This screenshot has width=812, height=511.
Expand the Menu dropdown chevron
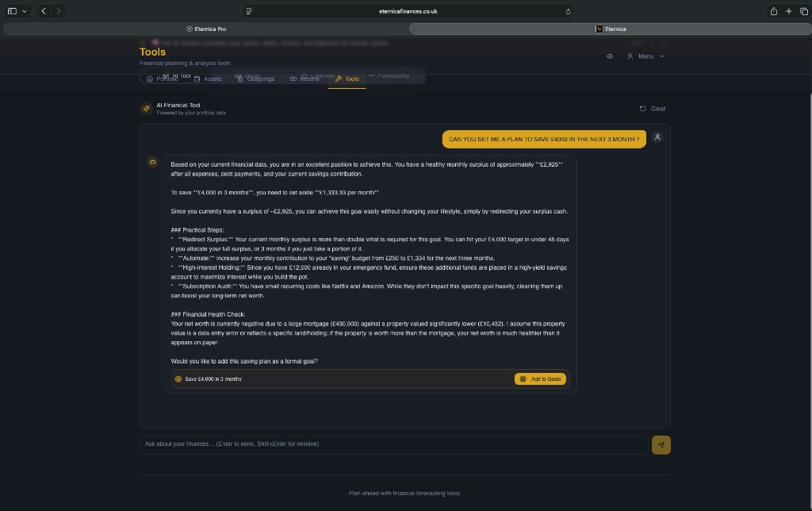tap(662, 56)
